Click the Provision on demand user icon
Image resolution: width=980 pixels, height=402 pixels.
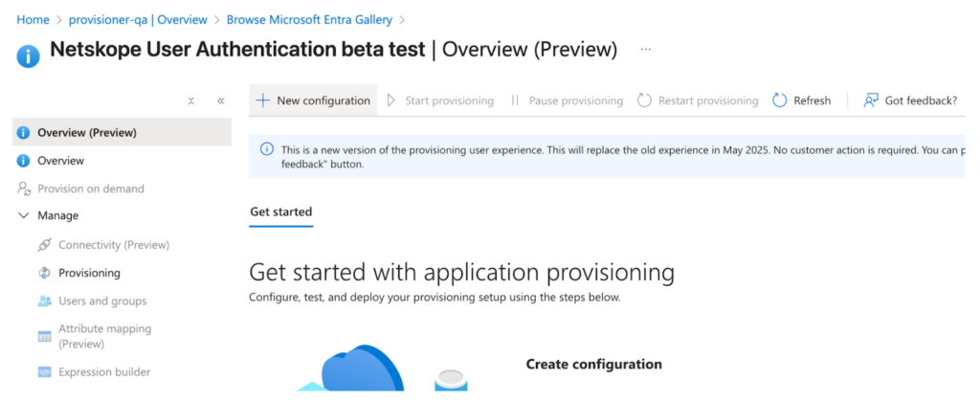[24, 189]
